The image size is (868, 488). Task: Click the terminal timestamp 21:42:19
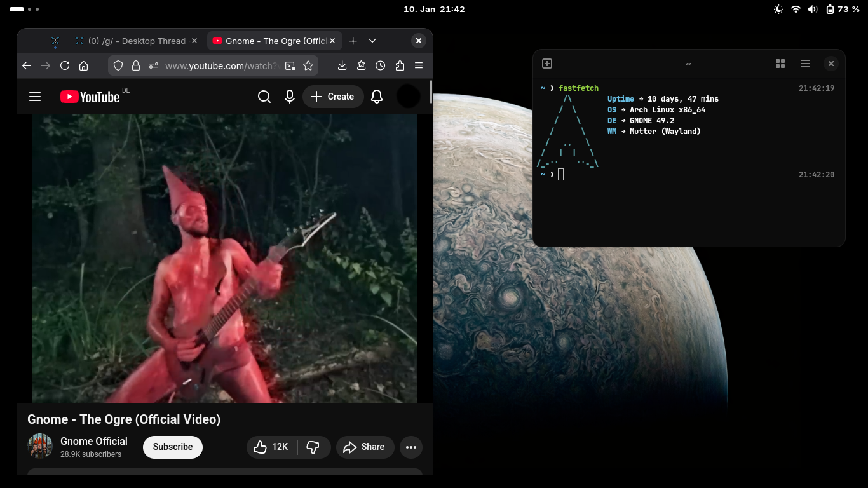pyautogui.click(x=817, y=88)
